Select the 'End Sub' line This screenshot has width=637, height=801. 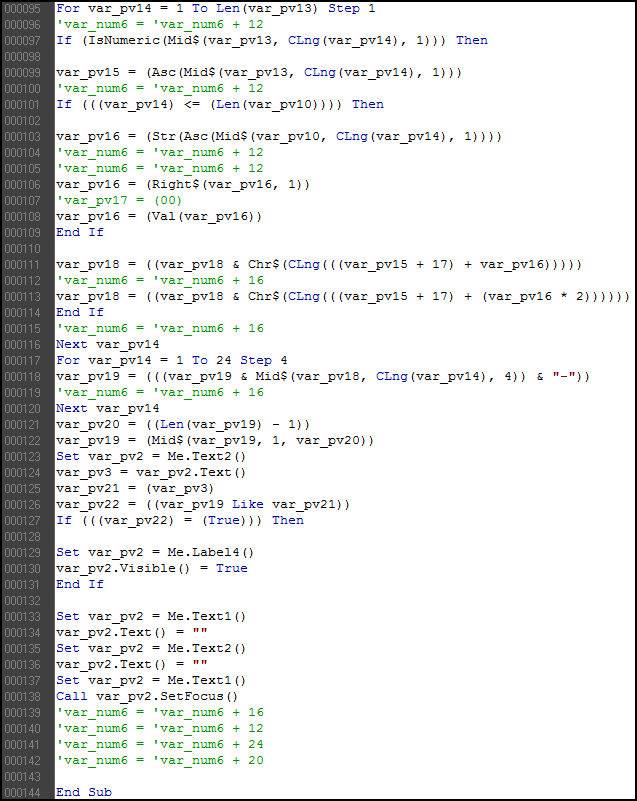pyautogui.click(x=84, y=792)
